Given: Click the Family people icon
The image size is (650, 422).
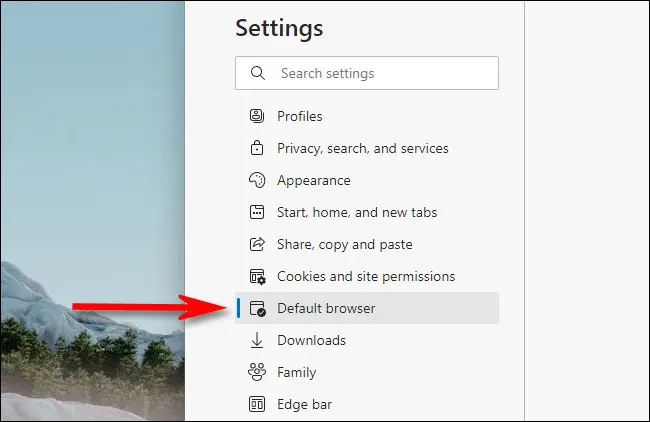Looking at the screenshot, I should pos(257,372).
